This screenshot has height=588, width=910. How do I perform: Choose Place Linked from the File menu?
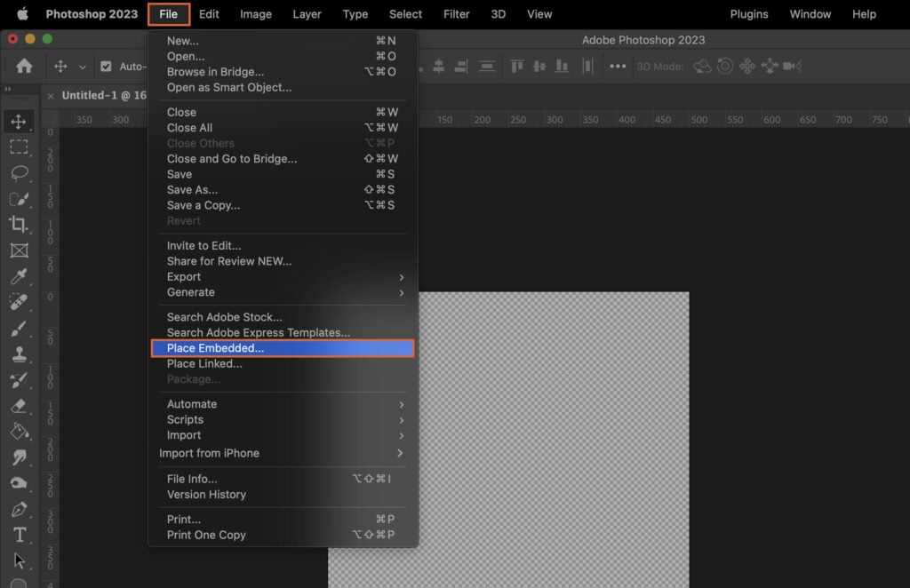click(x=204, y=363)
